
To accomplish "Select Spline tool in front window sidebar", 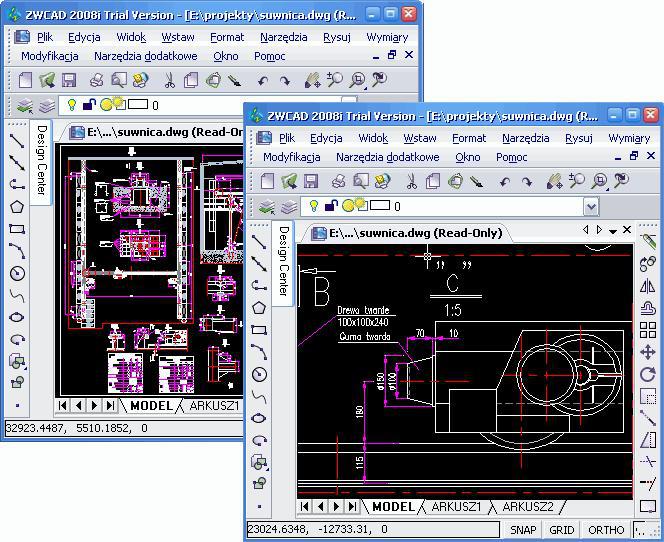I will [x=259, y=396].
